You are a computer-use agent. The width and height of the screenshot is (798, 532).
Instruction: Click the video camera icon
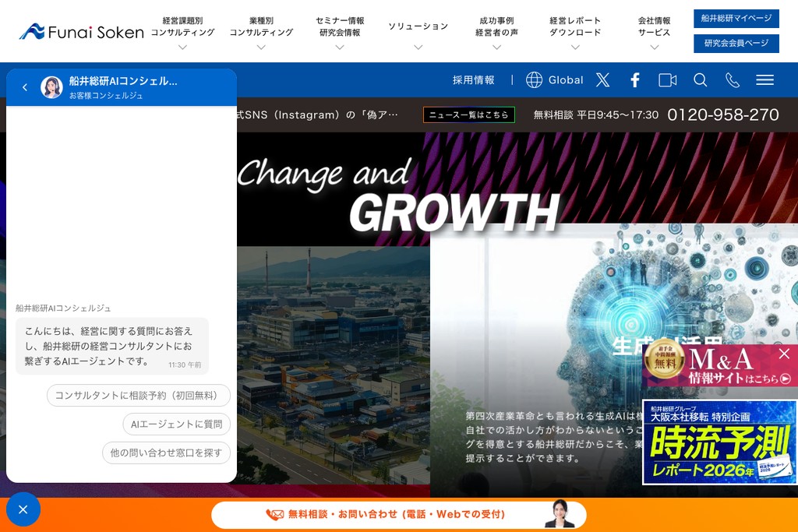pyautogui.click(x=667, y=80)
